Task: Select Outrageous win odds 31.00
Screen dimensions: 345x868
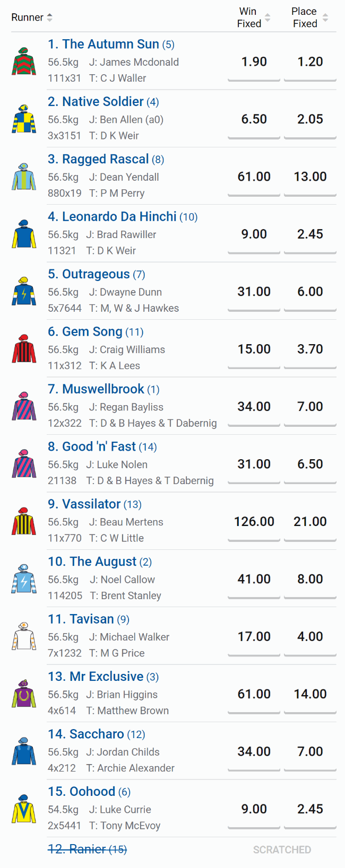Action: (254, 292)
